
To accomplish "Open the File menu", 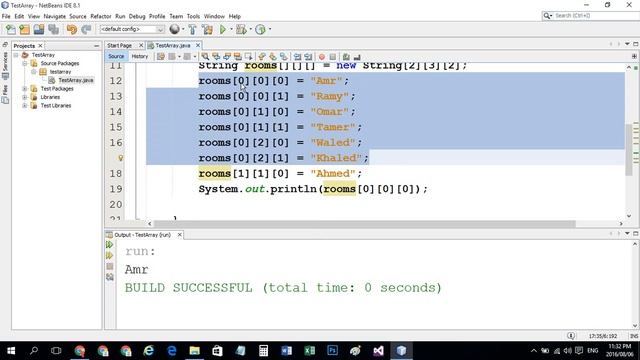I will (x=6, y=16).
